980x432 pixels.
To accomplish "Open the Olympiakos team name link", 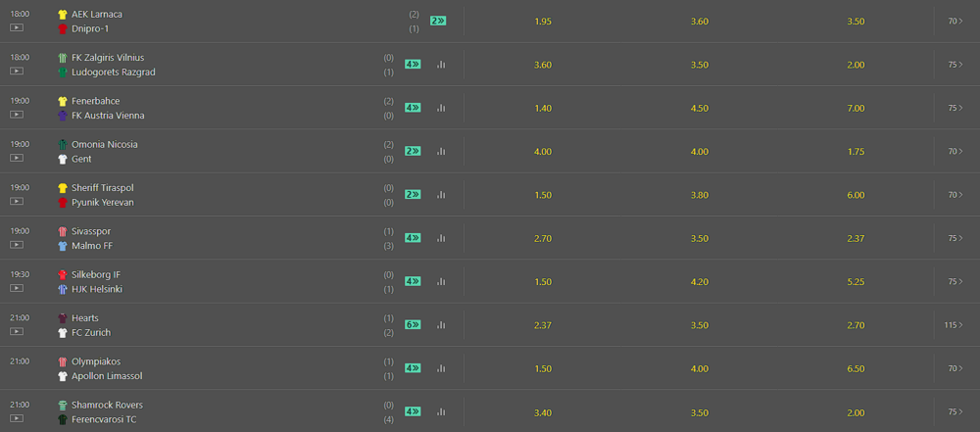I will tap(96, 361).
